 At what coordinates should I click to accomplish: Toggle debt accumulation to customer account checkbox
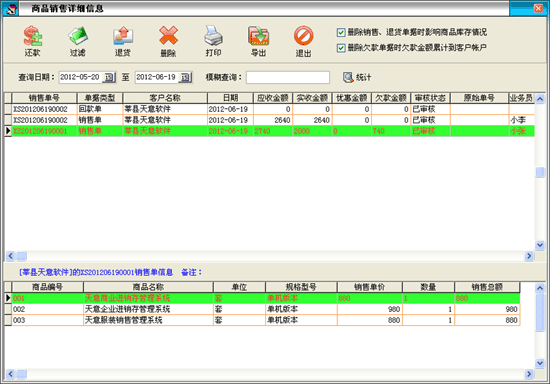click(x=341, y=48)
